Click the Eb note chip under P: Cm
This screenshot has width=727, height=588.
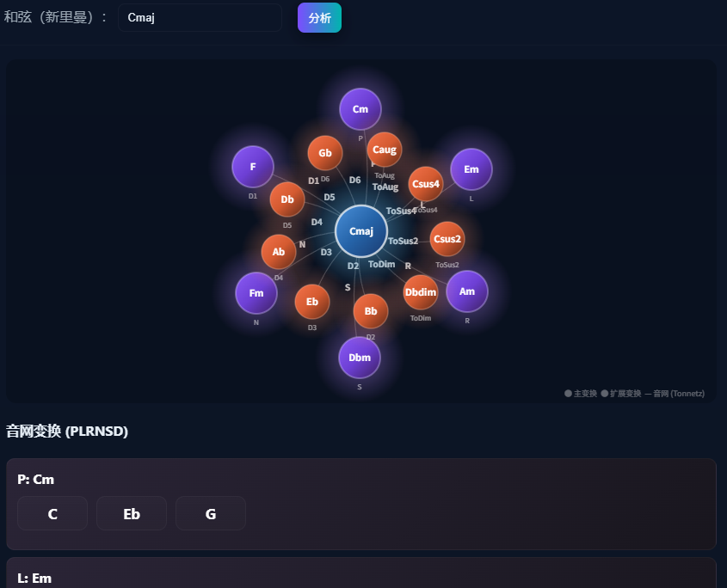coord(132,513)
